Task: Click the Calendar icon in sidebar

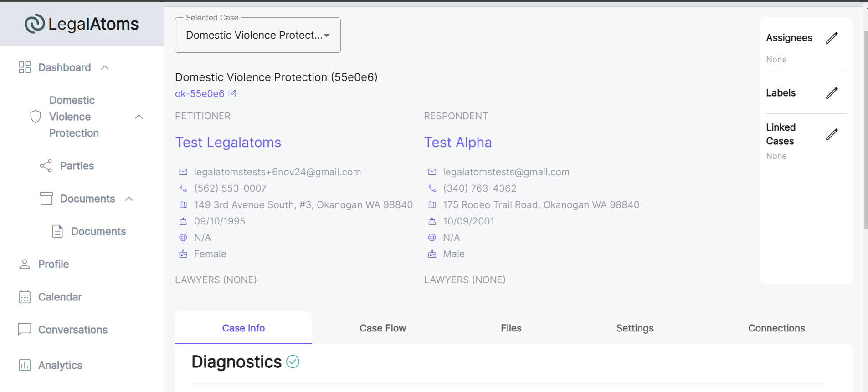Action: tap(25, 297)
